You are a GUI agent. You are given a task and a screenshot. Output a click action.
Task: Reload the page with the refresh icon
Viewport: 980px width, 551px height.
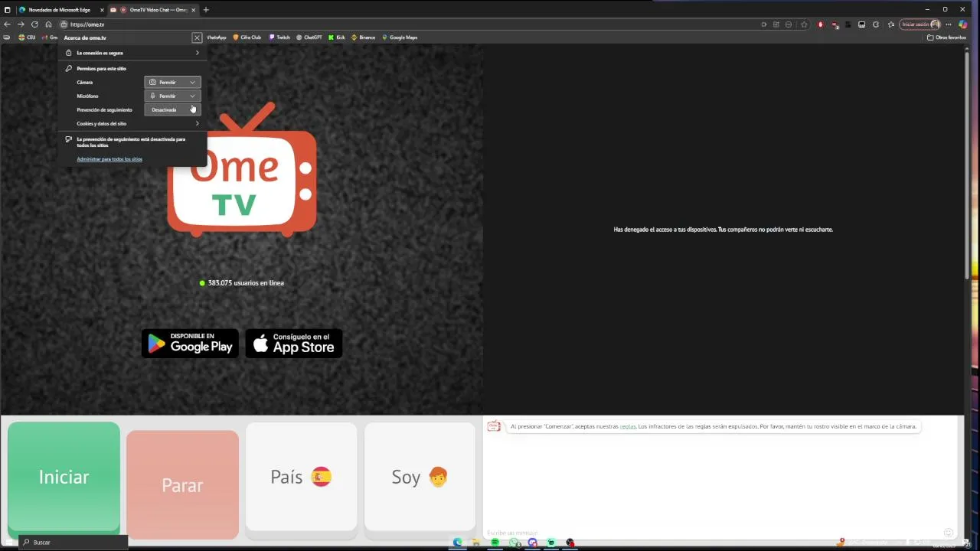[34, 24]
